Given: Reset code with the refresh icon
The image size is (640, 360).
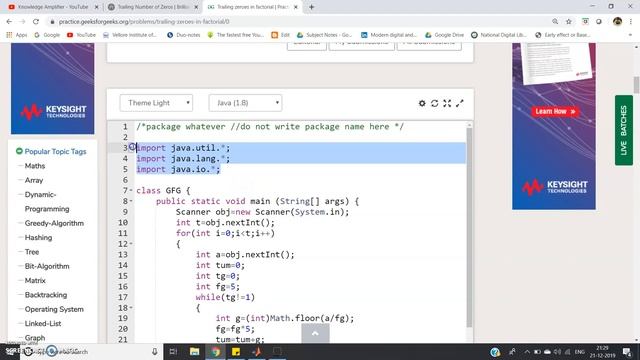Looking at the screenshot, I should (x=435, y=103).
